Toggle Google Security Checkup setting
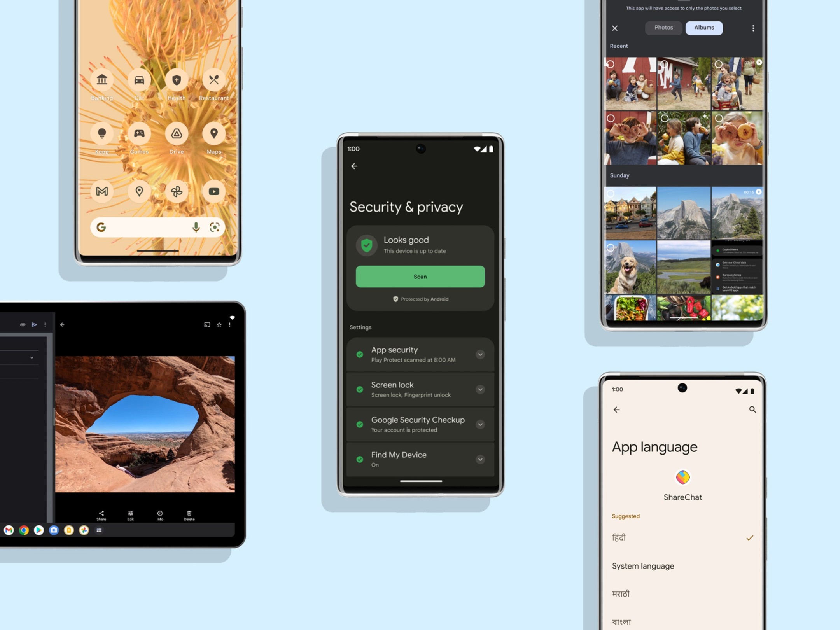The width and height of the screenshot is (840, 630). [481, 424]
